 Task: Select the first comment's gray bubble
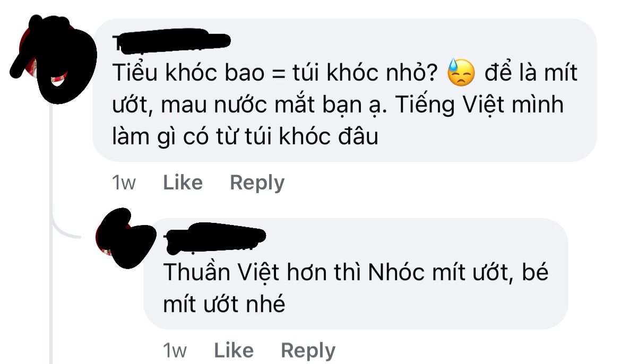(x=344, y=90)
